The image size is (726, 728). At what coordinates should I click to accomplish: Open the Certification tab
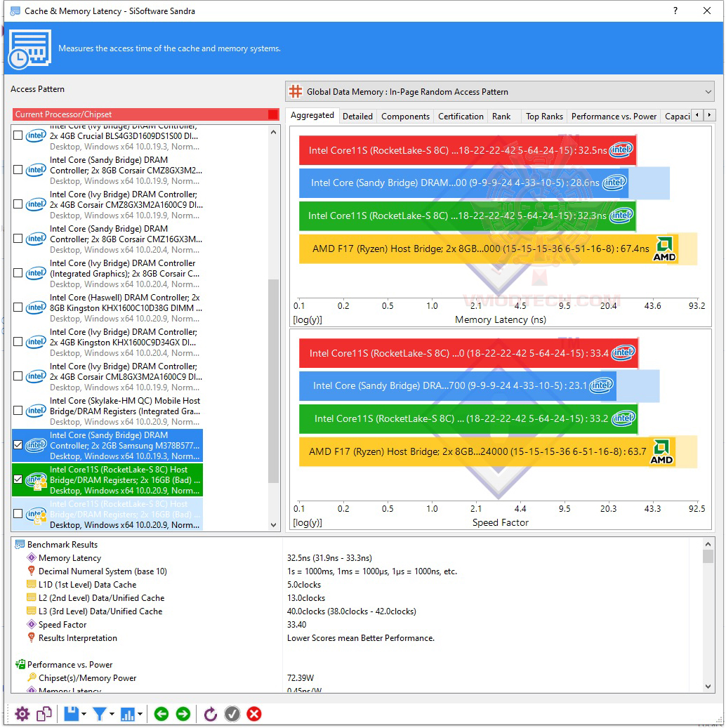pos(461,116)
